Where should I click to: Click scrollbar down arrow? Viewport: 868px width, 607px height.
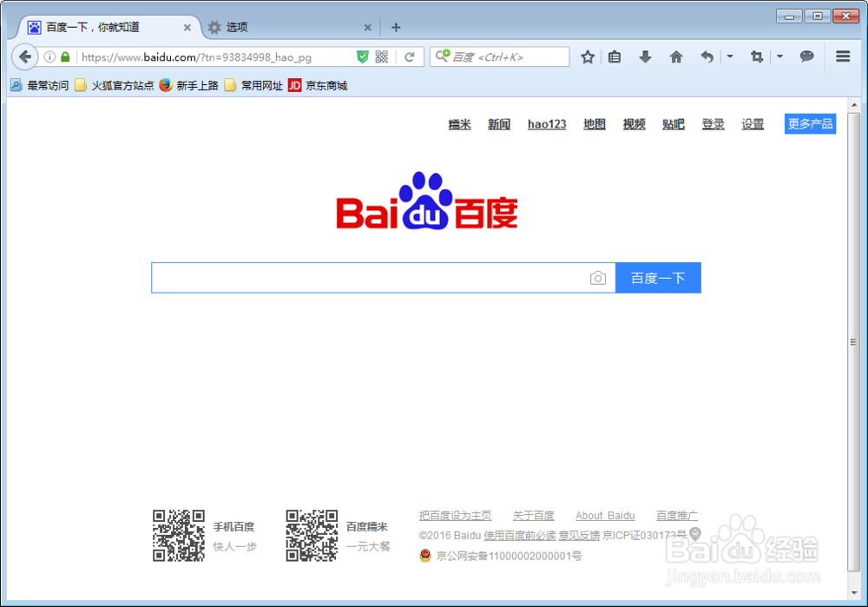[x=853, y=592]
